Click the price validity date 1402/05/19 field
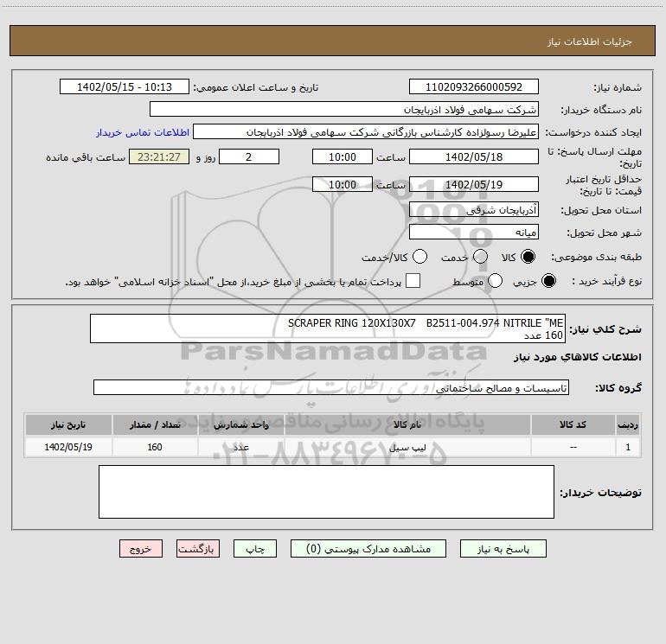Viewport: 666px width, 644px height. (x=474, y=184)
